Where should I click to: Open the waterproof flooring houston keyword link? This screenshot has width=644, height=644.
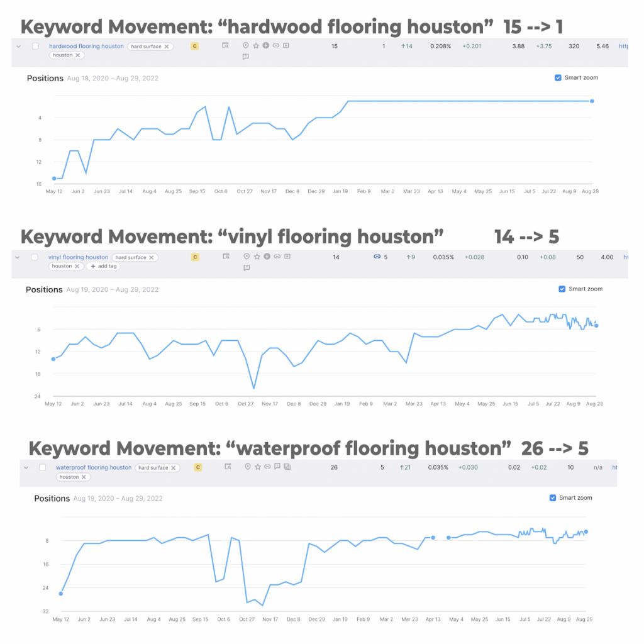click(x=94, y=467)
